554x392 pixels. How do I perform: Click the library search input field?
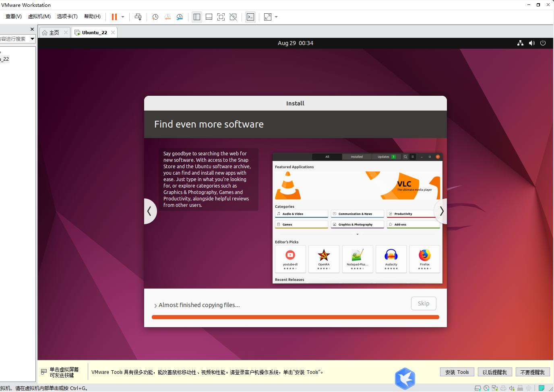(x=14, y=39)
